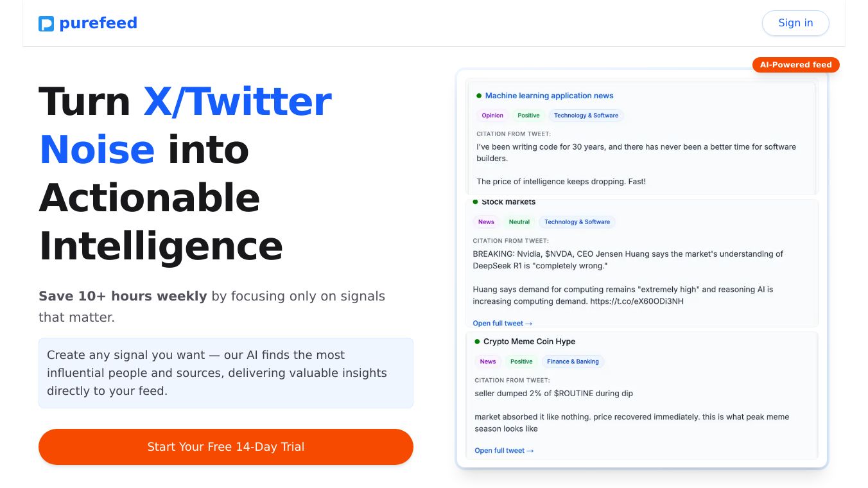Click the purefeed brand name text
The width and height of the screenshot is (868, 488).
pos(98,23)
